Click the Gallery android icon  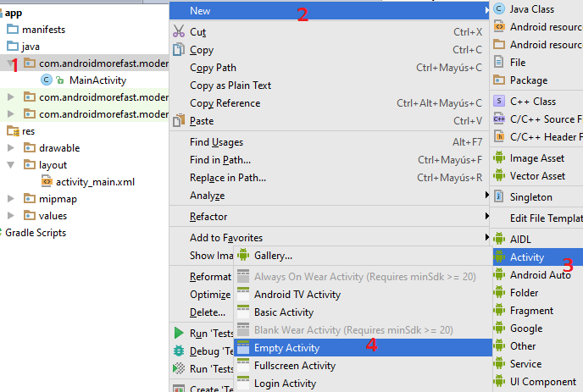[243, 255]
